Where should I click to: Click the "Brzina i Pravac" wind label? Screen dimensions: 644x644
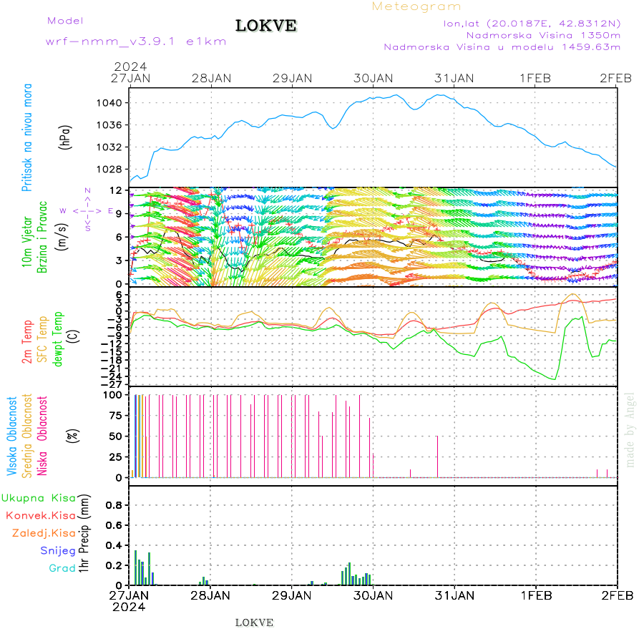[x=42, y=238]
